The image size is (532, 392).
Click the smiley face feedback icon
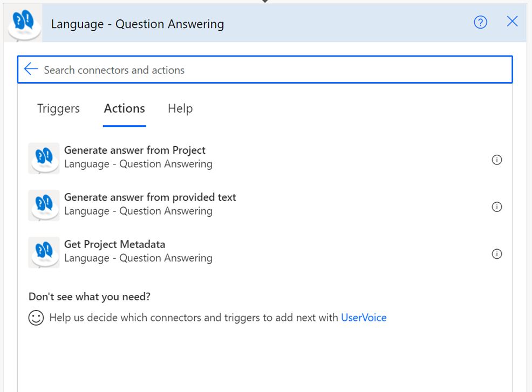pyautogui.click(x=36, y=318)
